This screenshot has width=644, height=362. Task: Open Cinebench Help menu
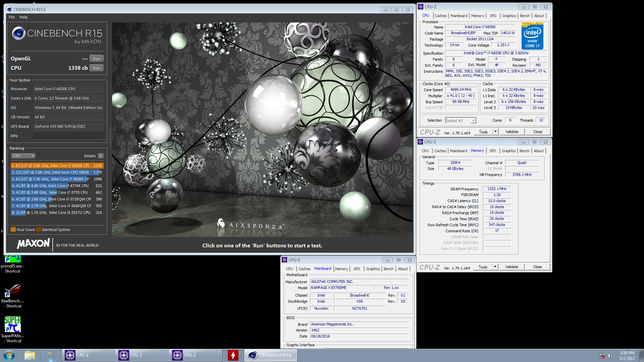pos(23,17)
